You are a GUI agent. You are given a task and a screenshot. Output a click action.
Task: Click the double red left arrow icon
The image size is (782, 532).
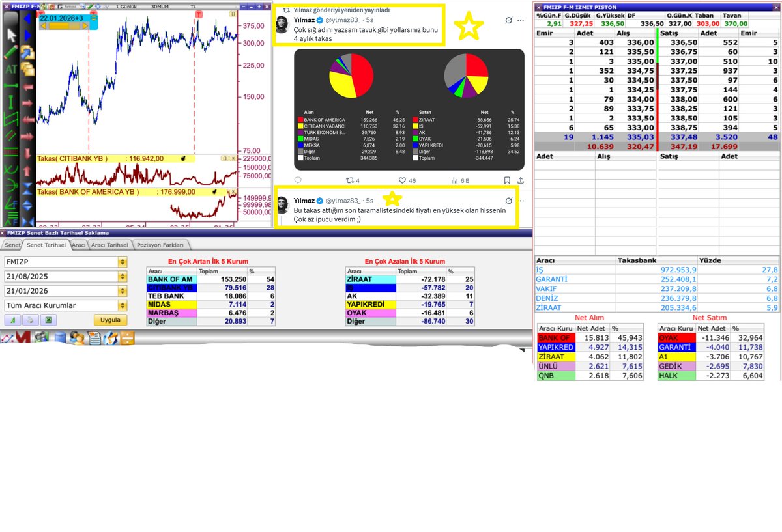coord(27,120)
